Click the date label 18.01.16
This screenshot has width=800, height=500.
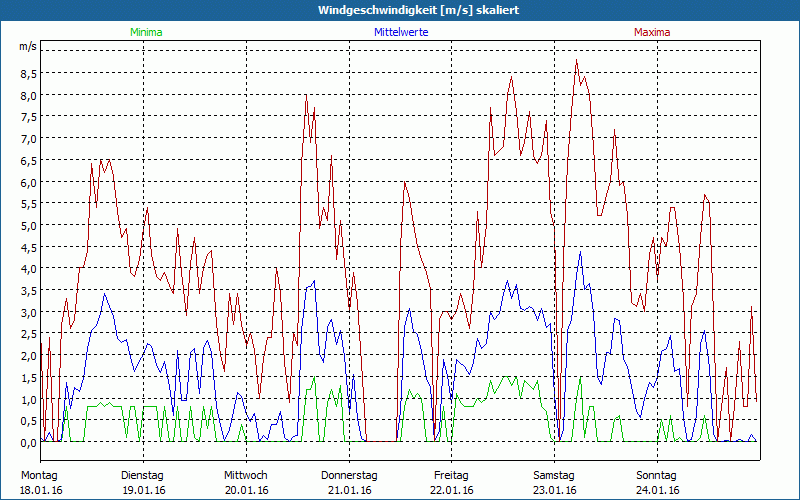click(41, 490)
